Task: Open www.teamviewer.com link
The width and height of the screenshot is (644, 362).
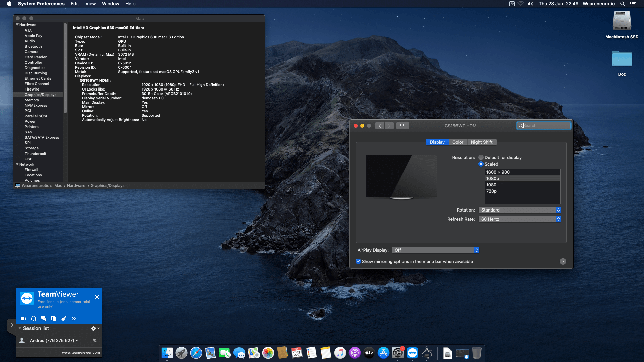Action: (x=81, y=352)
